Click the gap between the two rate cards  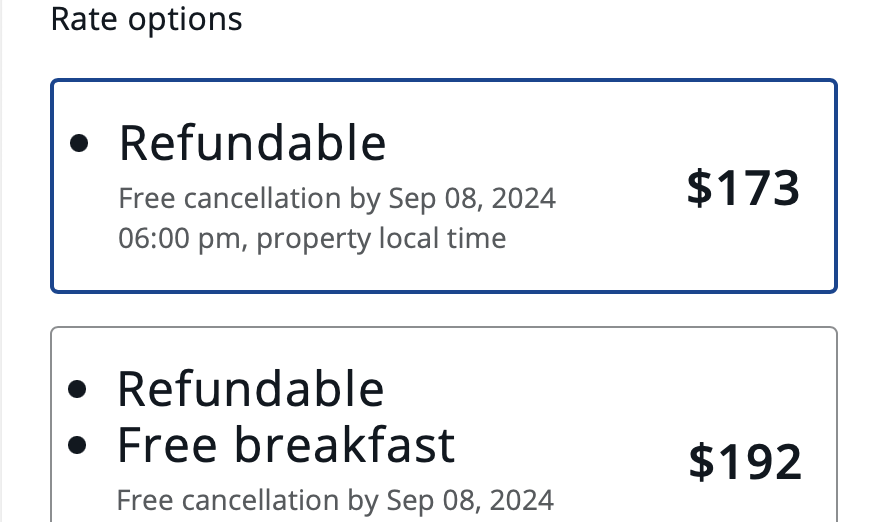tap(443, 310)
